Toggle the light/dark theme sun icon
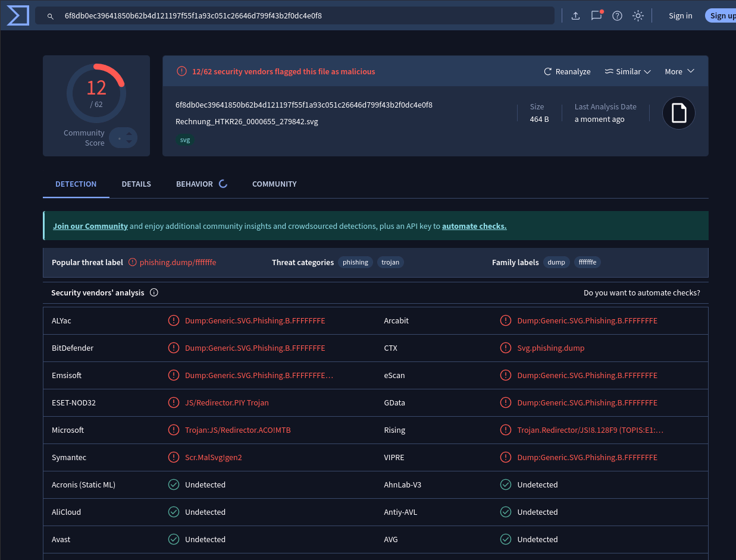Viewport: 736px width, 560px height. (638, 16)
